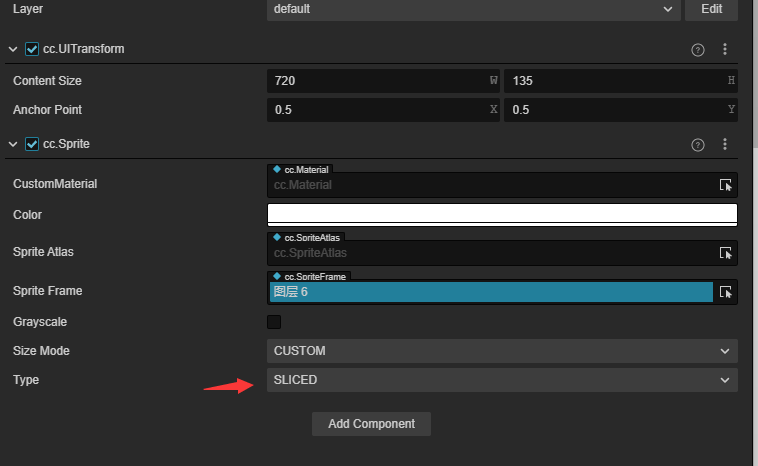Disable the cc.Sprite component checkbox
The image size is (758, 466).
[x=32, y=144]
